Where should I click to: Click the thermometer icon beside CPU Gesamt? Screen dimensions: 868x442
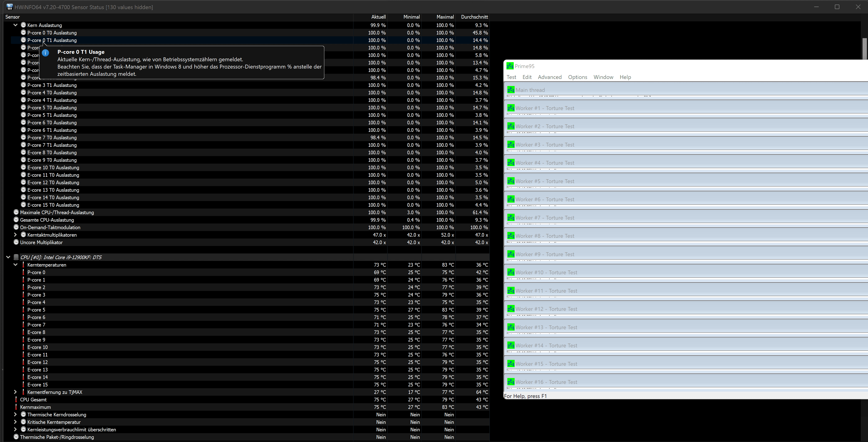coord(16,400)
